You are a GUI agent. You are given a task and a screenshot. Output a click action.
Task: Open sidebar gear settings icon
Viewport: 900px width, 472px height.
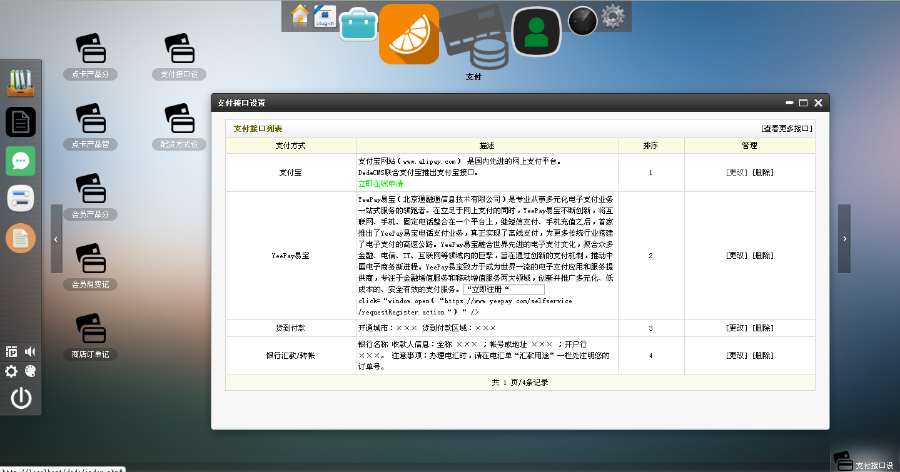11,372
